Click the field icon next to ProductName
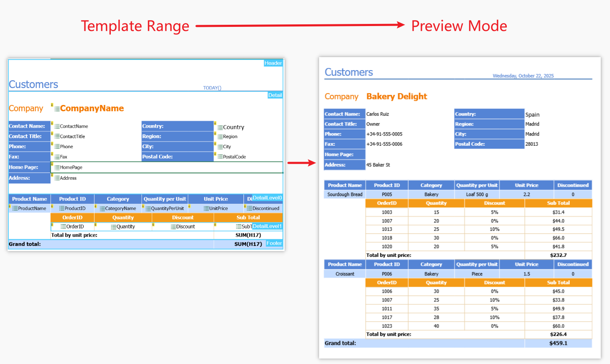Screen dimensions: 610x364 [x=15, y=209]
